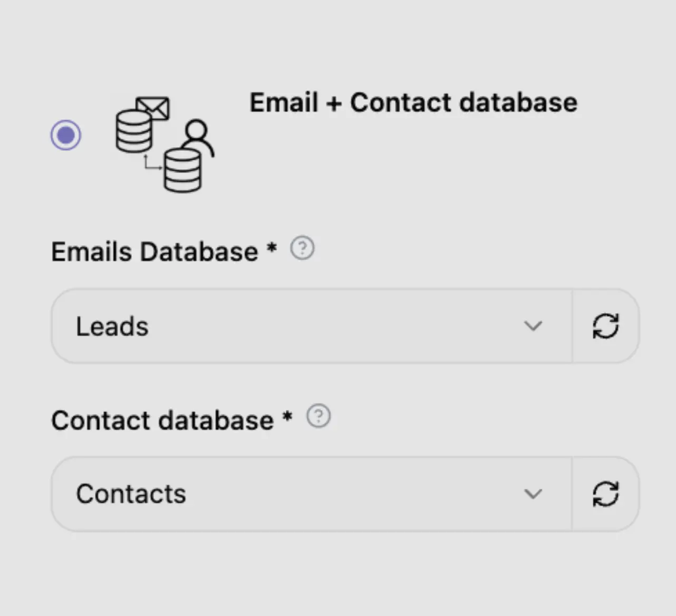Open the Leads dropdown field
Screen dimensions: 676x616
click(x=295, y=326)
